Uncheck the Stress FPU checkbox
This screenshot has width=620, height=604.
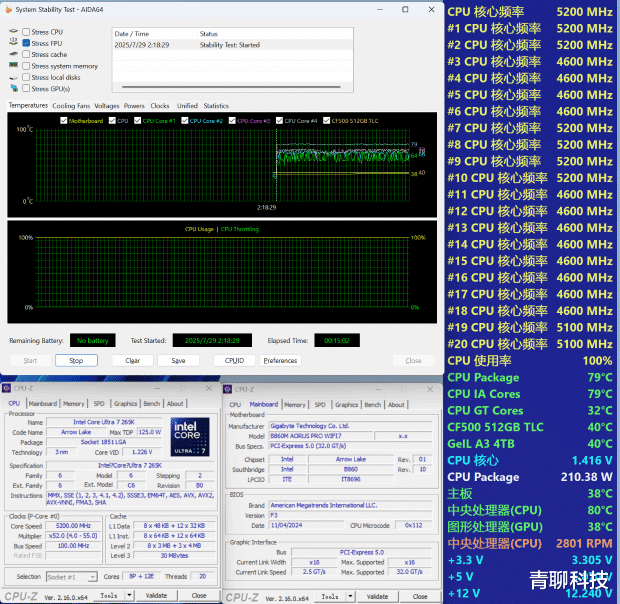26,43
